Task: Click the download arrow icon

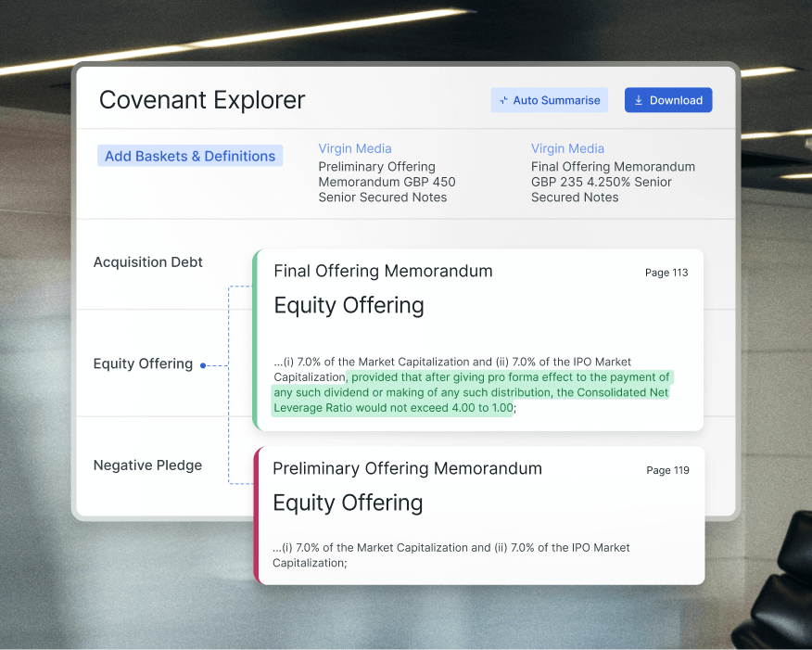Action: pos(639,99)
